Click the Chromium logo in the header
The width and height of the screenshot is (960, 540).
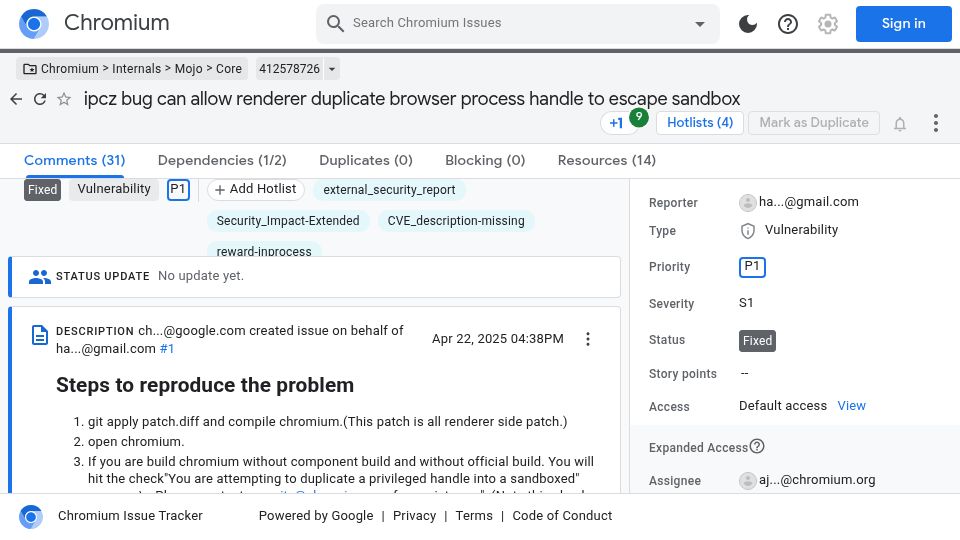click(x=34, y=24)
